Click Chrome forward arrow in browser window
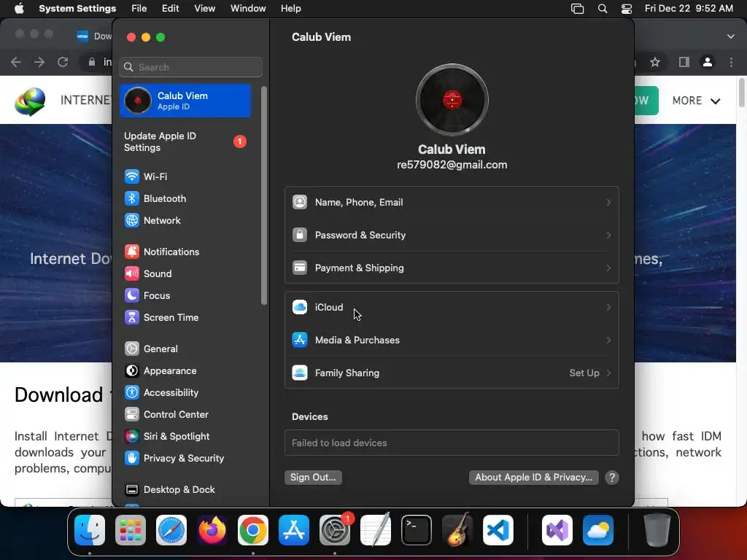 pos(39,63)
